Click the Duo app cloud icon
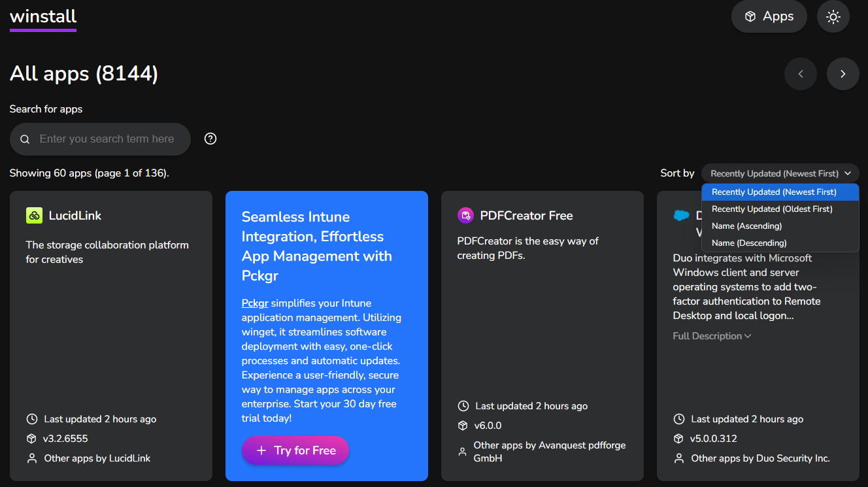Viewport: 868px width, 487px height. point(681,215)
